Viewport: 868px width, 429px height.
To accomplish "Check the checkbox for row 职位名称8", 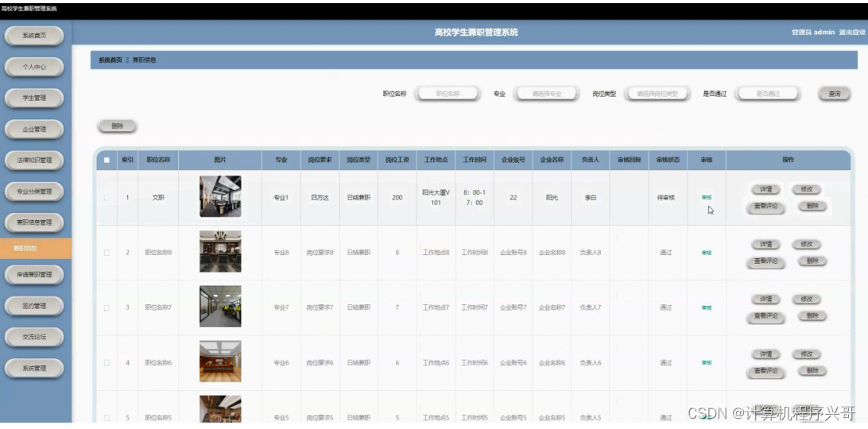I will point(107,253).
